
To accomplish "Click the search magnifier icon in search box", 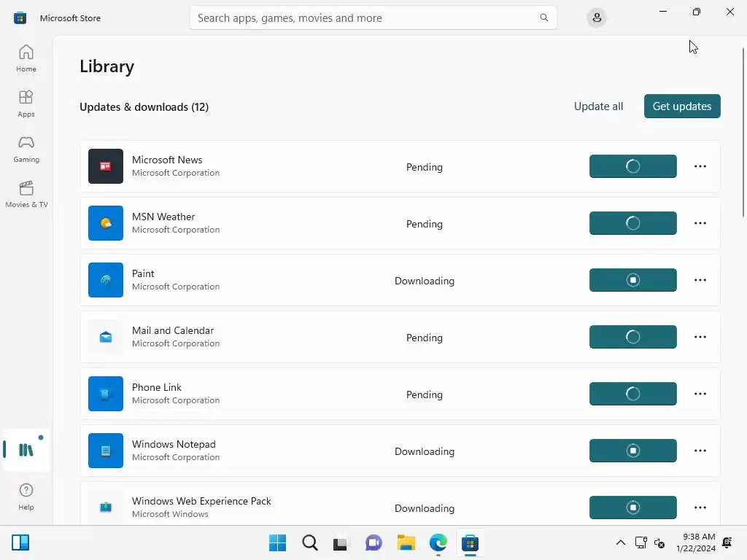I will click(x=543, y=17).
